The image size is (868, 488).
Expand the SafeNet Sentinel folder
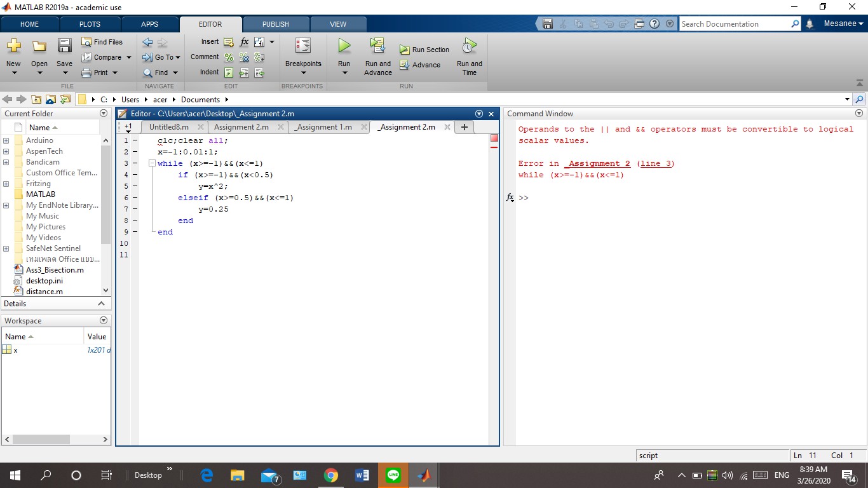[x=6, y=248]
